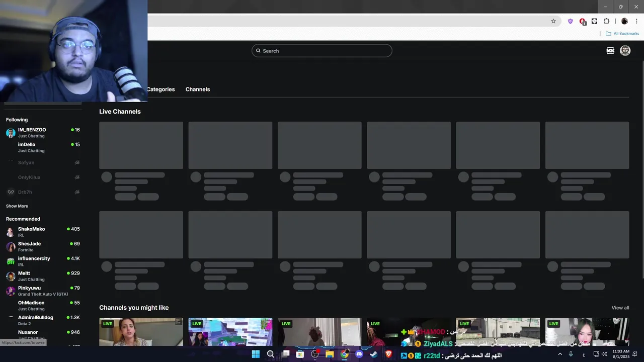Open the red extension with badge 1
644x362 pixels.
(583, 22)
